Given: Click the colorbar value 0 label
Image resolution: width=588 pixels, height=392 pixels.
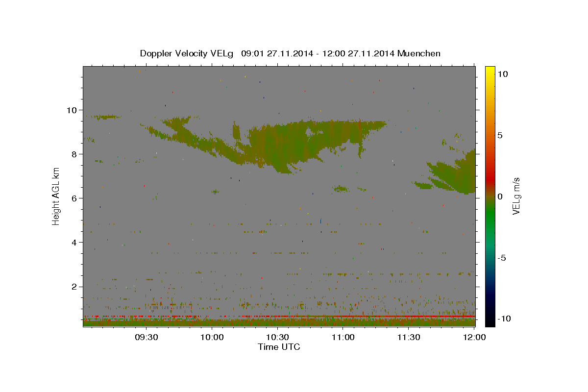Looking at the screenshot, I should click(x=500, y=196).
